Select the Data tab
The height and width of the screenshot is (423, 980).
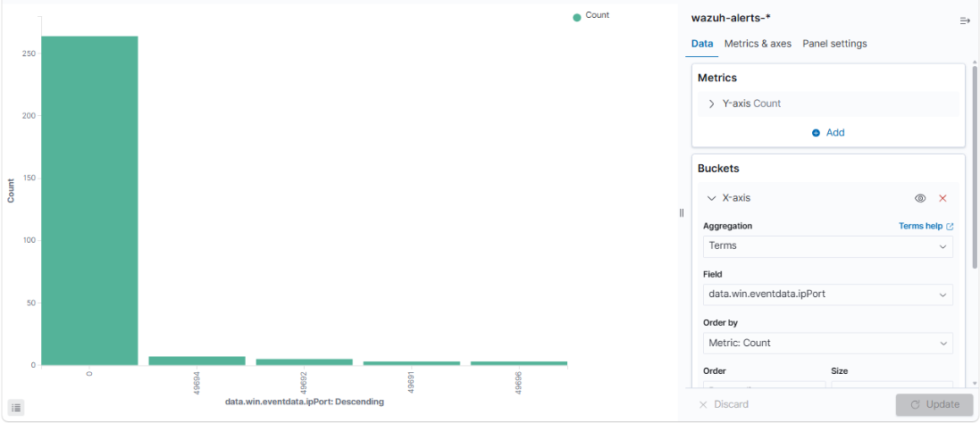coord(702,44)
